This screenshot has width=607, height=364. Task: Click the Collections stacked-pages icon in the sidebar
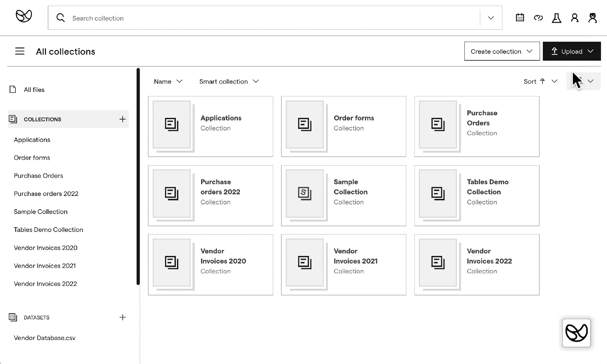(x=13, y=119)
